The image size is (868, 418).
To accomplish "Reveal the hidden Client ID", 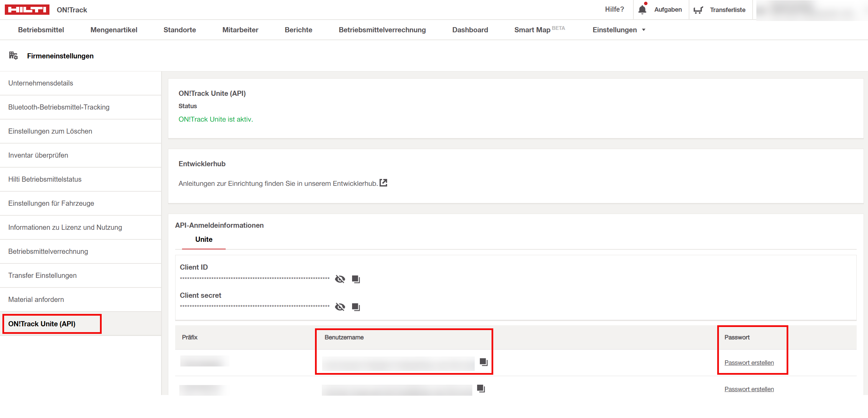I will (x=340, y=279).
